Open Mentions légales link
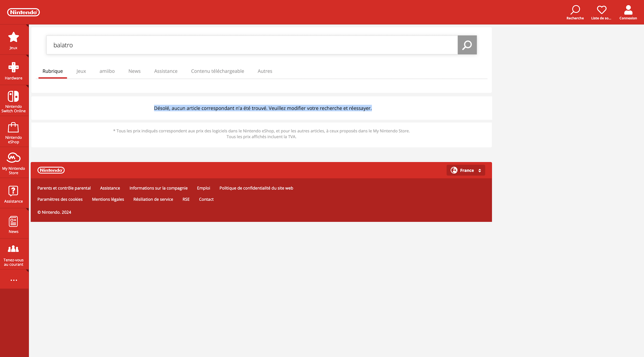Image resolution: width=644 pixels, height=357 pixels. click(x=108, y=199)
